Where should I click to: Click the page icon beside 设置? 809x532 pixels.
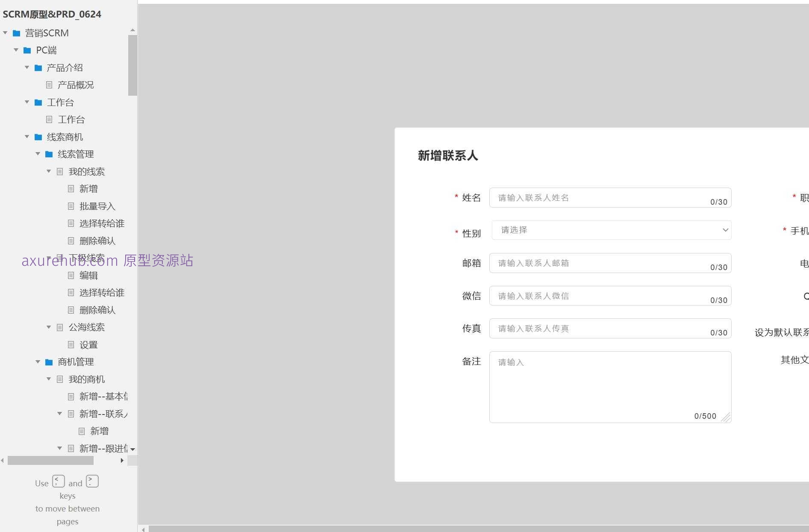click(71, 344)
